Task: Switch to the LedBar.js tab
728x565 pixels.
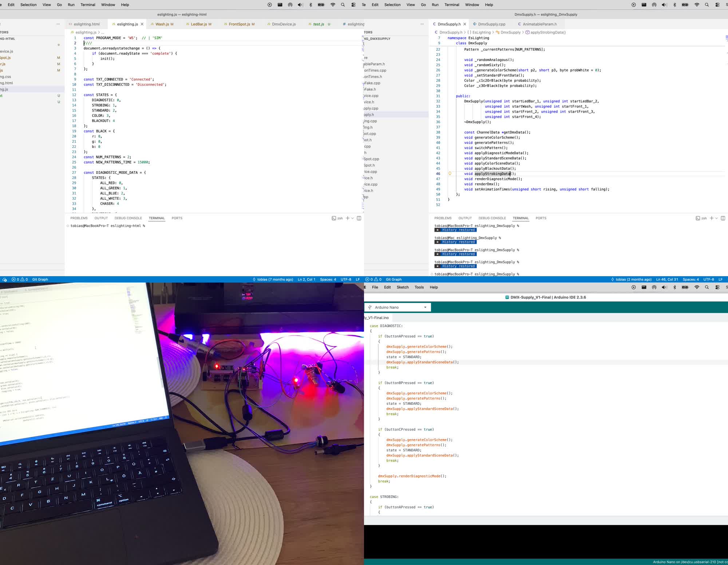Action: [x=199, y=24]
